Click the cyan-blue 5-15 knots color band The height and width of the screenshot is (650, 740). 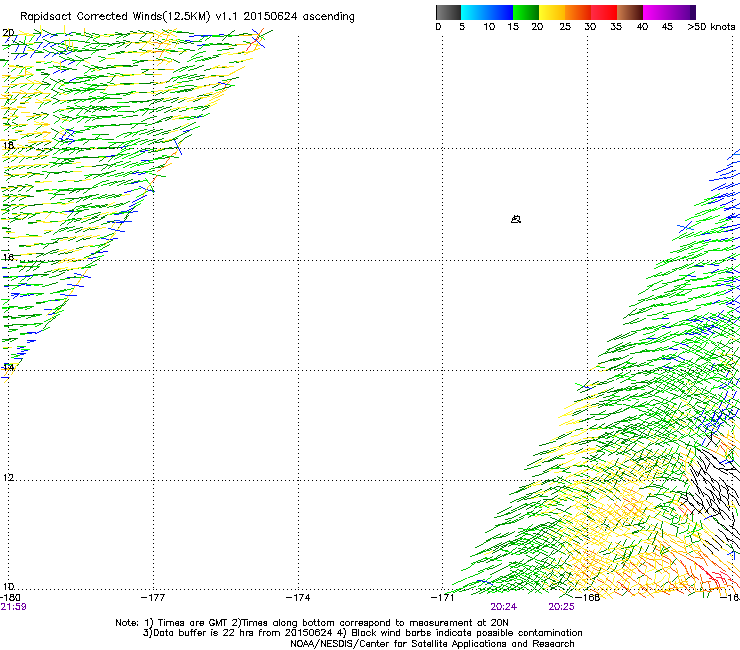pyautogui.click(x=487, y=12)
